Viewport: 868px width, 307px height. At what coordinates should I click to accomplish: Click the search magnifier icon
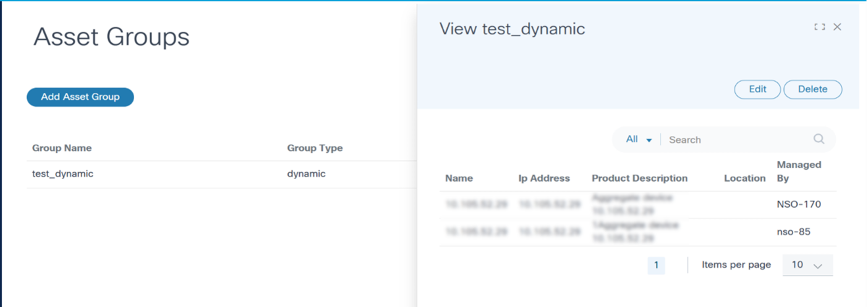tap(819, 139)
